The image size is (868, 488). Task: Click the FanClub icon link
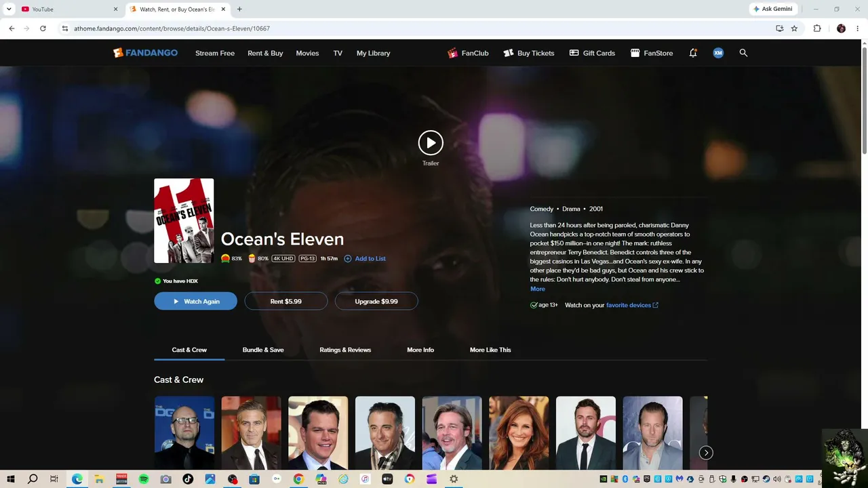[468, 53]
